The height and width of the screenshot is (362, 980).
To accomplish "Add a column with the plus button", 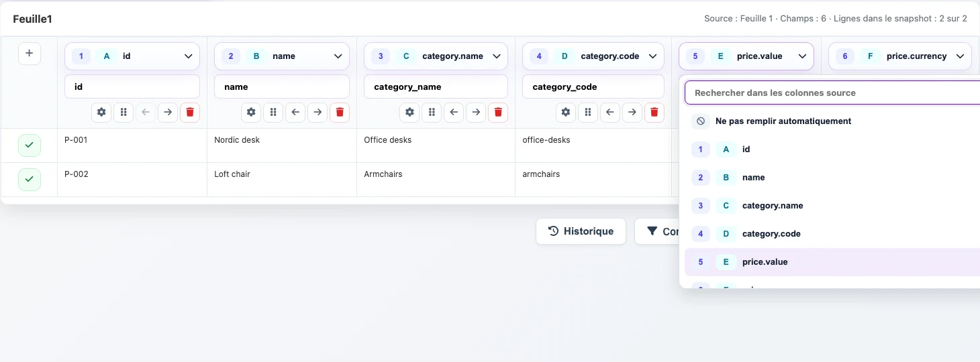I will coord(30,53).
